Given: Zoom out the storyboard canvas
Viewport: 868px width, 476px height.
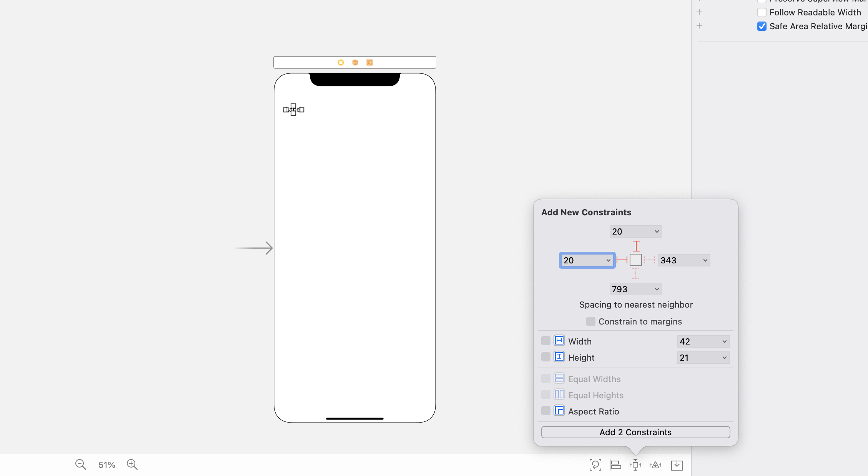Looking at the screenshot, I should point(80,464).
